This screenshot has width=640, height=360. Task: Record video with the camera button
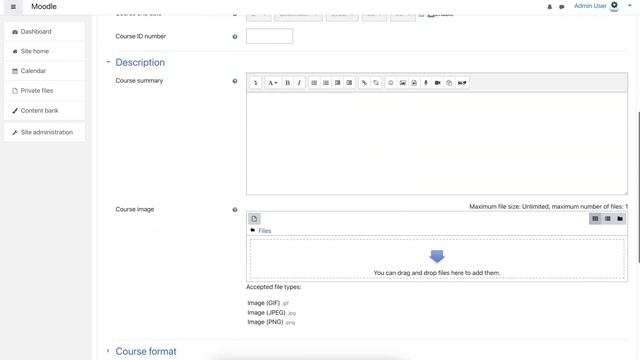point(438,83)
